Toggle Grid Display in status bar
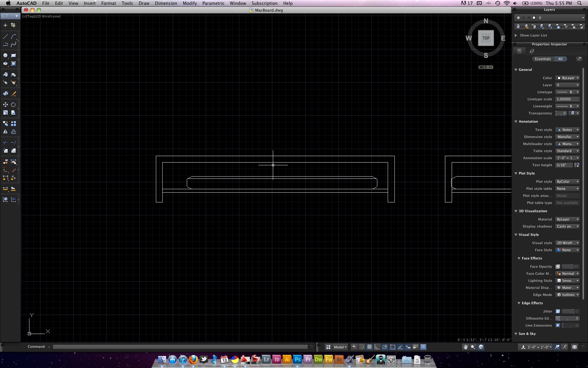The width and height of the screenshot is (588, 368). 370,347
